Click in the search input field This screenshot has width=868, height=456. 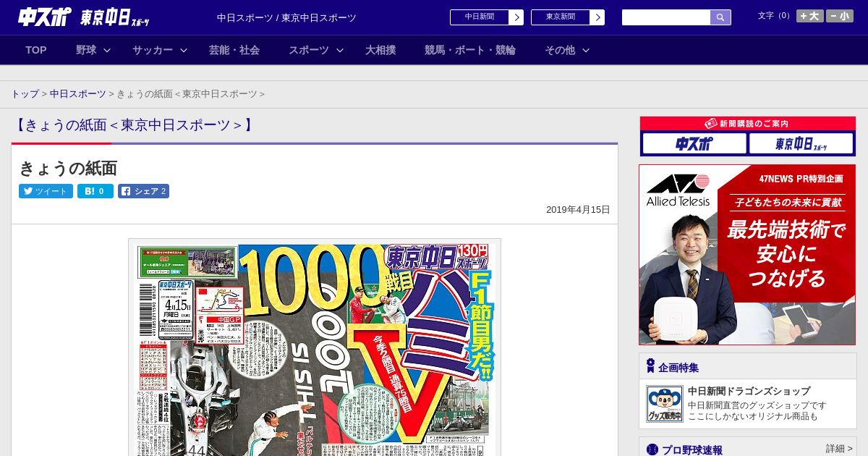pyautogui.click(x=666, y=17)
